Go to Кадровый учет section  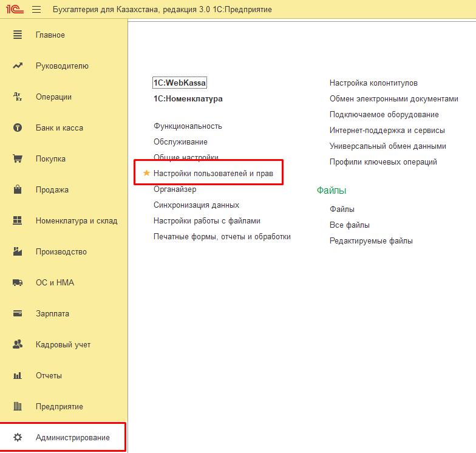(63, 345)
